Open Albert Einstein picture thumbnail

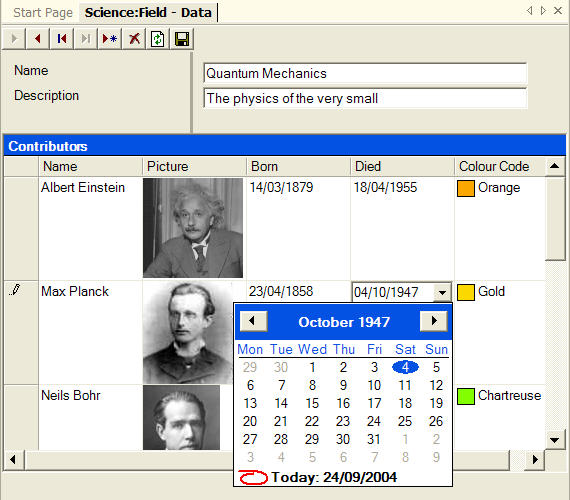[193, 228]
